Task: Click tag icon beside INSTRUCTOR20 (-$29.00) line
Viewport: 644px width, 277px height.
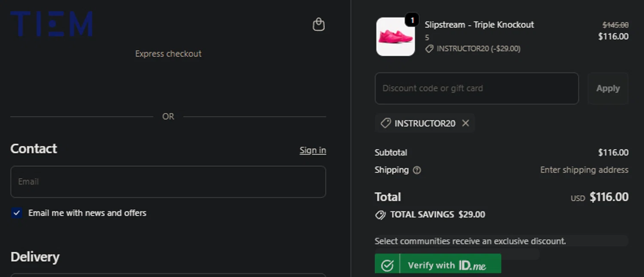Action: tap(429, 49)
